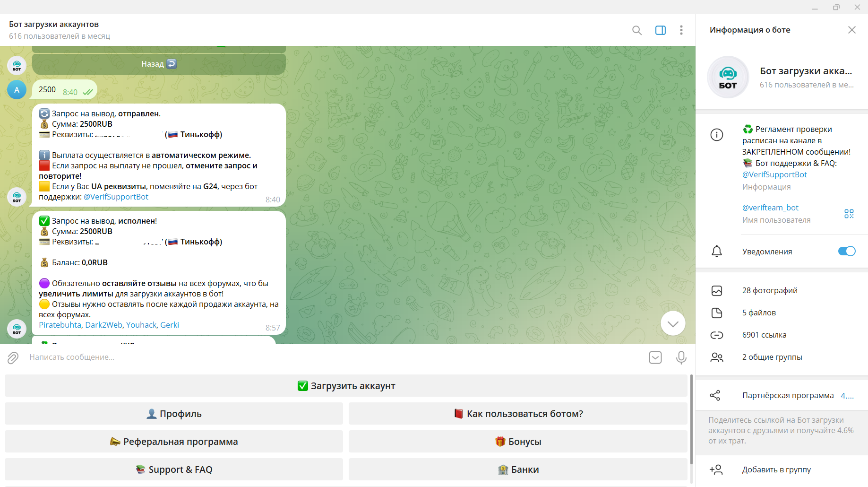Image resolution: width=868 pixels, height=487 pixels.
Task: Click the search icon in chat header
Action: point(636,30)
